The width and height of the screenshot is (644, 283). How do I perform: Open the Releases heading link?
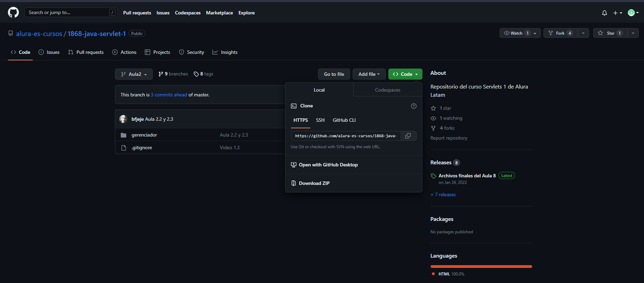tap(445, 163)
